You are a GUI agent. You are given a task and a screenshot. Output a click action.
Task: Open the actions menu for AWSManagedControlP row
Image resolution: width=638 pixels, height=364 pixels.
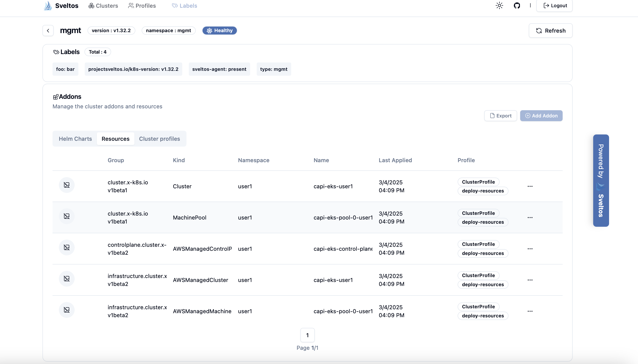point(530,248)
